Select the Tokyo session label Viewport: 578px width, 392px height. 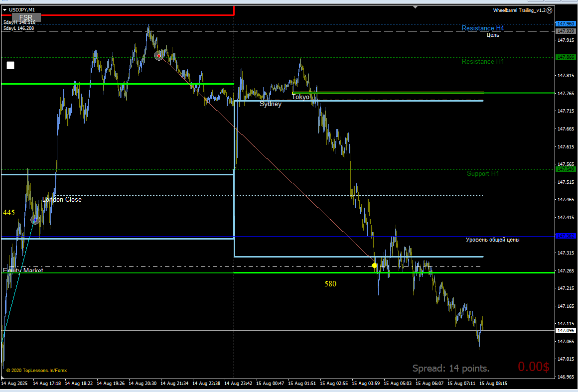301,97
